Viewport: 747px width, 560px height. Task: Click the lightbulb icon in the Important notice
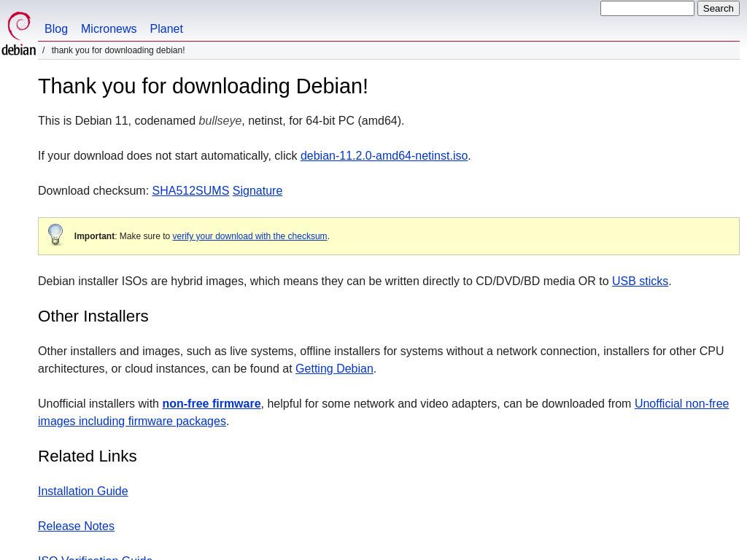click(x=55, y=235)
